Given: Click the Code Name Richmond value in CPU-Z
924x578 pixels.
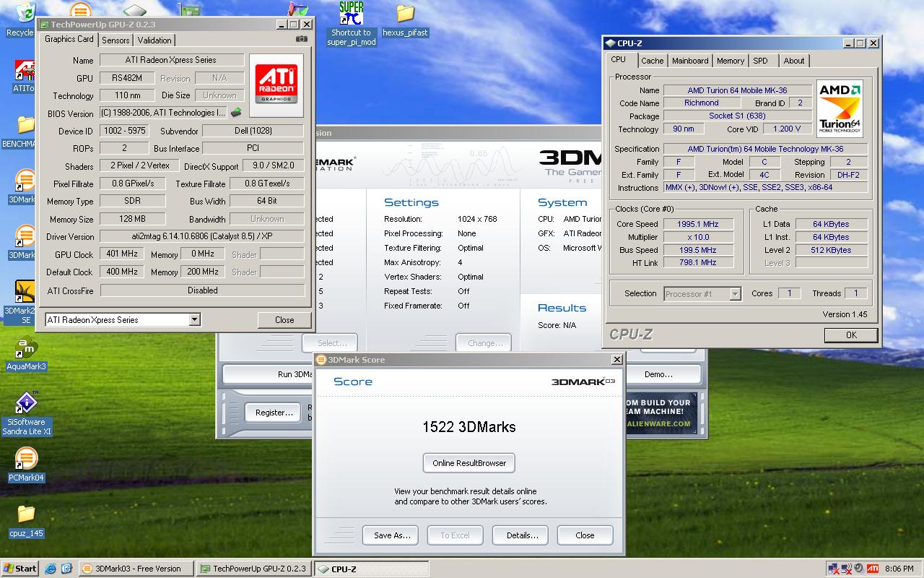Looking at the screenshot, I should click(x=702, y=103).
